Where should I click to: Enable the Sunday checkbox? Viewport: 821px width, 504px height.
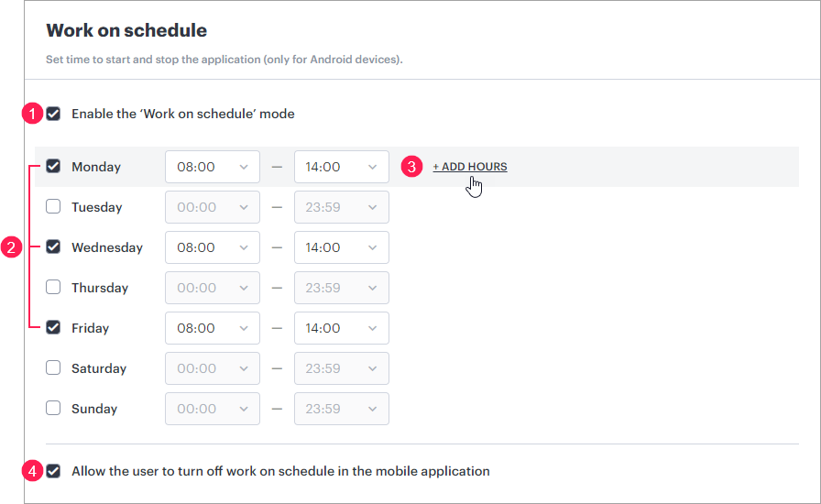(x=54, y=409)
